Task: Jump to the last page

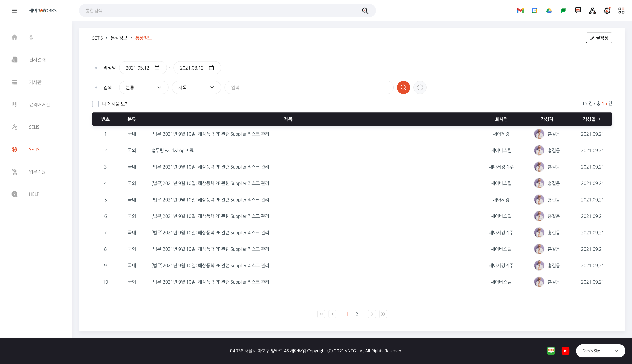Action: coord(383,314)
